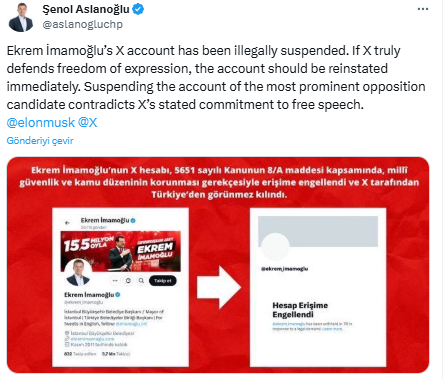Click Gönderiyi çevir to translate post
The width and height of the screenshot is (447, 379).
40,141
